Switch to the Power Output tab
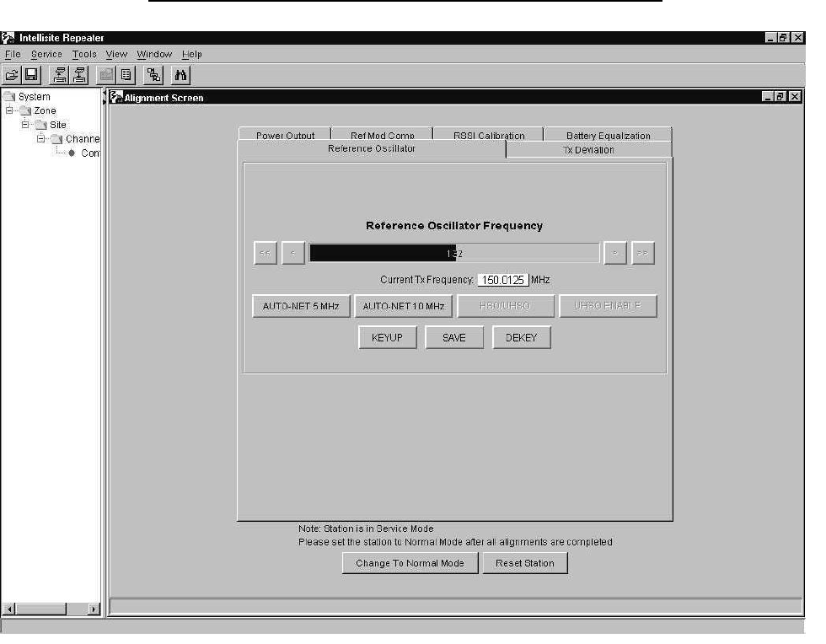Image resolution: width=826 pixels, height=644 pixels. tap(285, 135)
